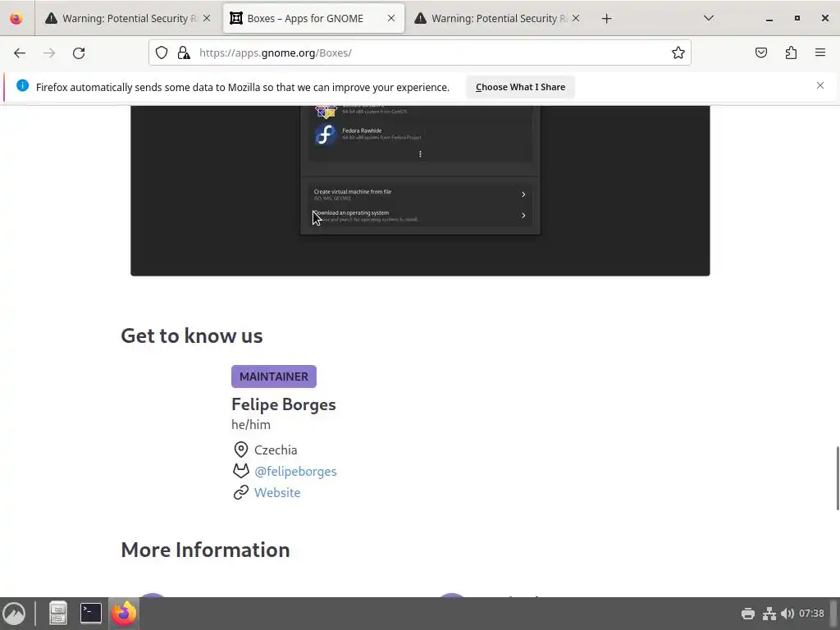Screen dimensions: 840x630
Task: Switch to first Warning: Potential Security tab
Action: pyautogui.click(x=128, y=18)
